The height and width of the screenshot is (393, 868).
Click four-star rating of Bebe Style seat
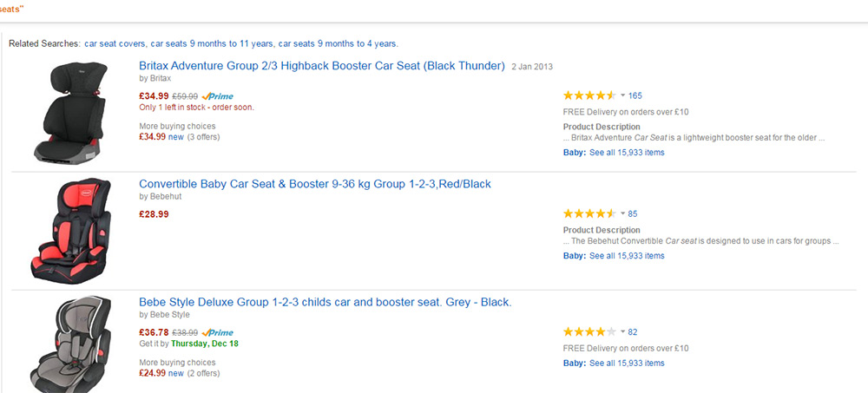[589, 332]
